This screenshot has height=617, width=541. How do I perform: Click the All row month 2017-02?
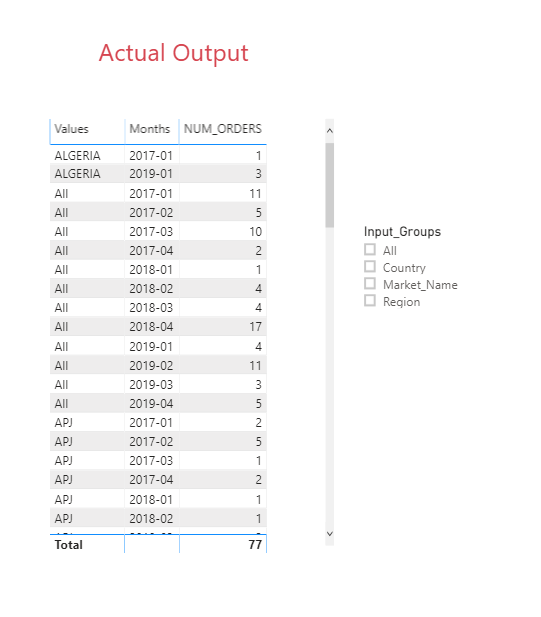pyautogui.click(x=151, y=212)
